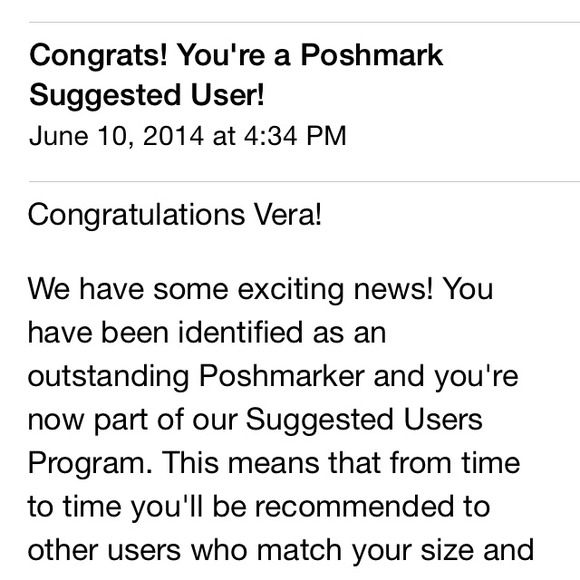Tap the bold "Suggested User!" heading text
580x580 pixels.
tap(147, 96)
